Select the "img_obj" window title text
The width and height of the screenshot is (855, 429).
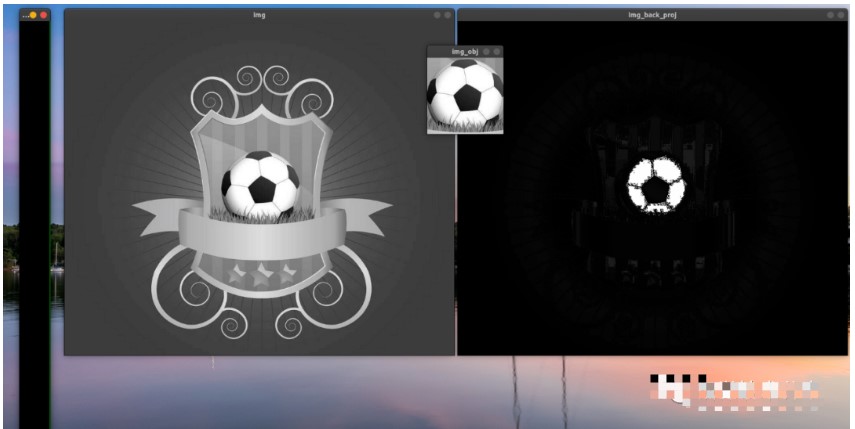point(465,52)
